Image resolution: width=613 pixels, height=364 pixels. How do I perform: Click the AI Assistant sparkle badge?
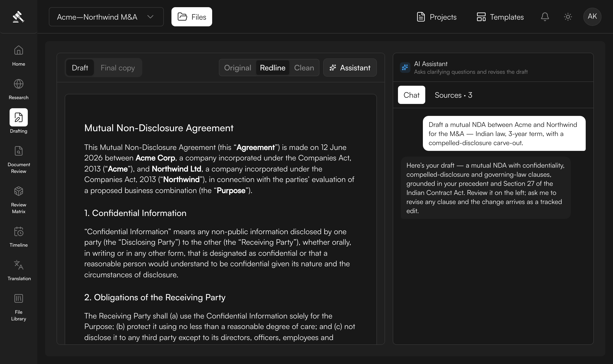[x=405, y=68]
